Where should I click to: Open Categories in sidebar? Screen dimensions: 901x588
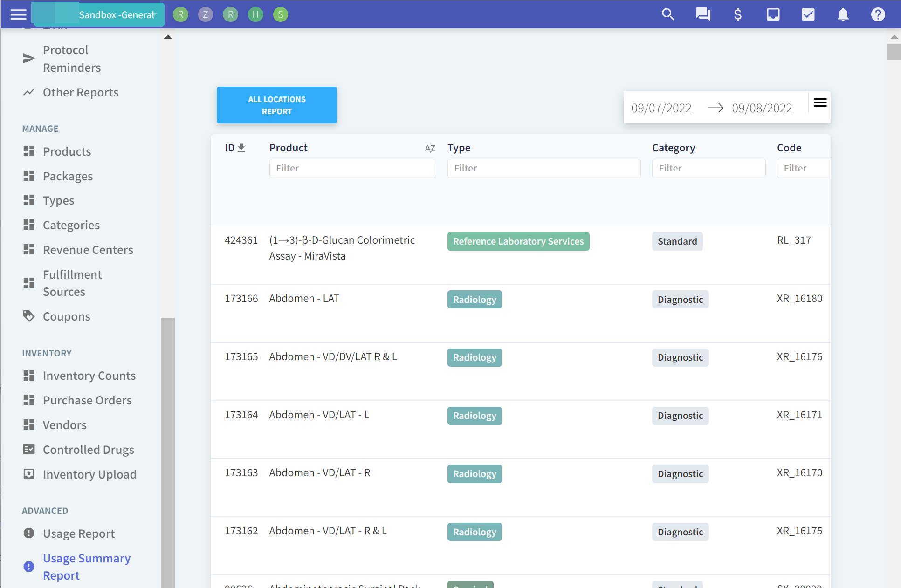[71, 225]
